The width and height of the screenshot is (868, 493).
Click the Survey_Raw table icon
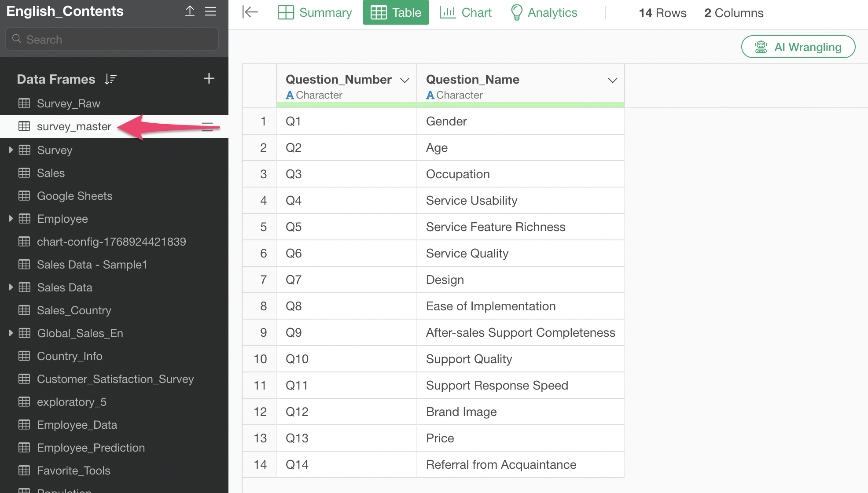24,103
